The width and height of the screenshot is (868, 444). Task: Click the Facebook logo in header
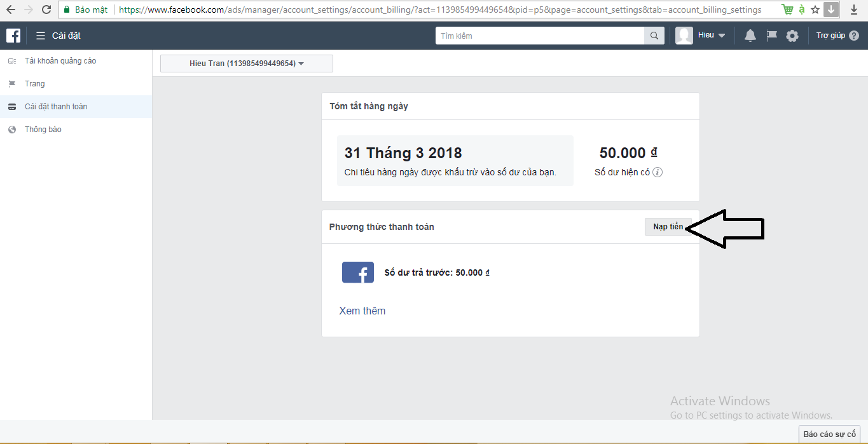tap(13, 36)
